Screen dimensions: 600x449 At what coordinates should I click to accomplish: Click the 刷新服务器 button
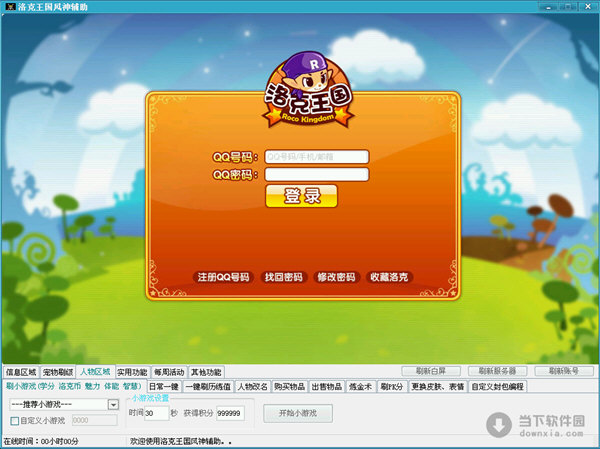pos(497,371)
